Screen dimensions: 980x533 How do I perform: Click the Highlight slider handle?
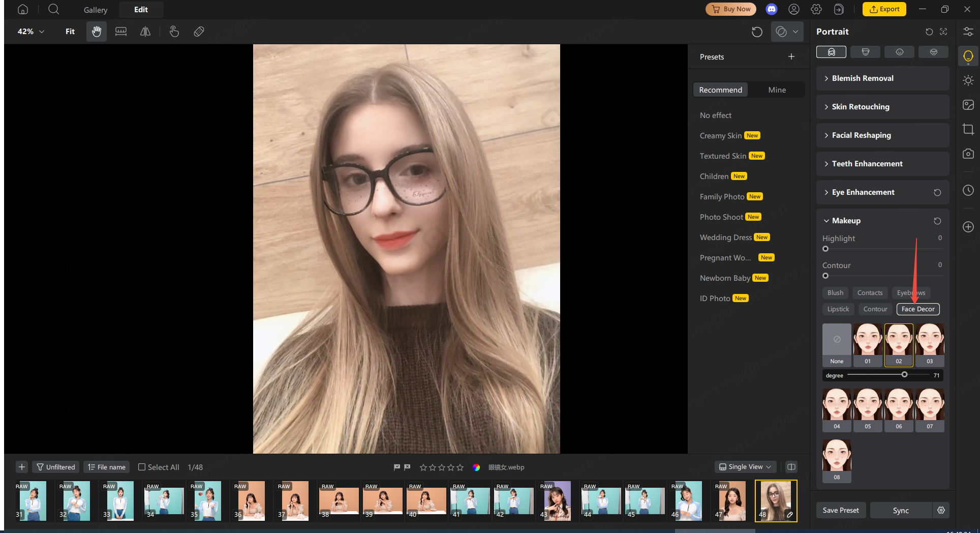[825, 249]
